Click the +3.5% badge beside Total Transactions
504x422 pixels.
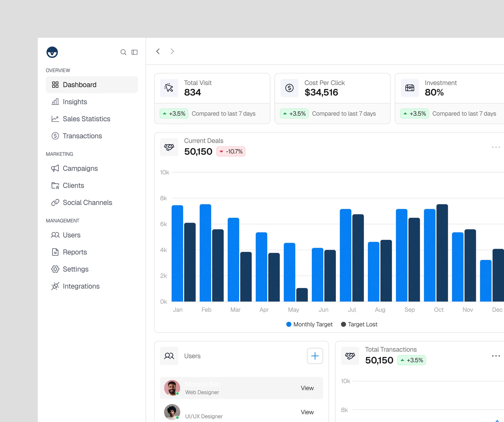pos(412,360)
